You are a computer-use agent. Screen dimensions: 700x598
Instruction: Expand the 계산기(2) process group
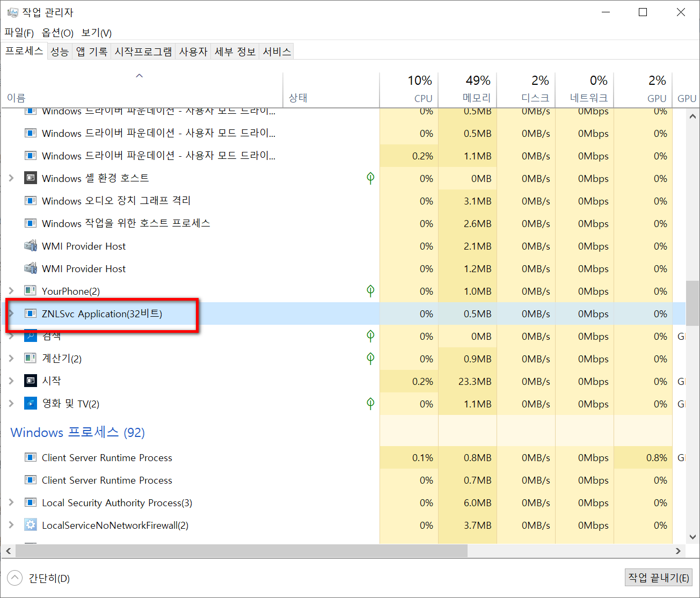[11, 358]
